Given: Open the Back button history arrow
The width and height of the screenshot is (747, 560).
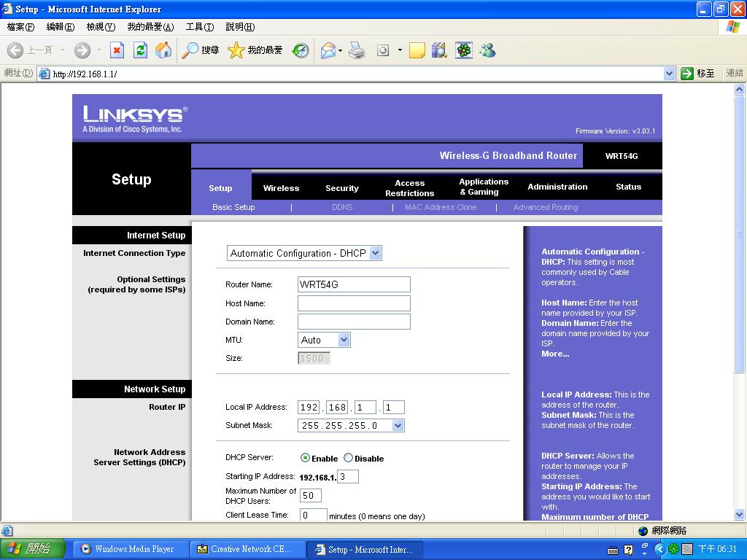Looking at the screenshot, I should pyautogui.click(x=63, y=50).
